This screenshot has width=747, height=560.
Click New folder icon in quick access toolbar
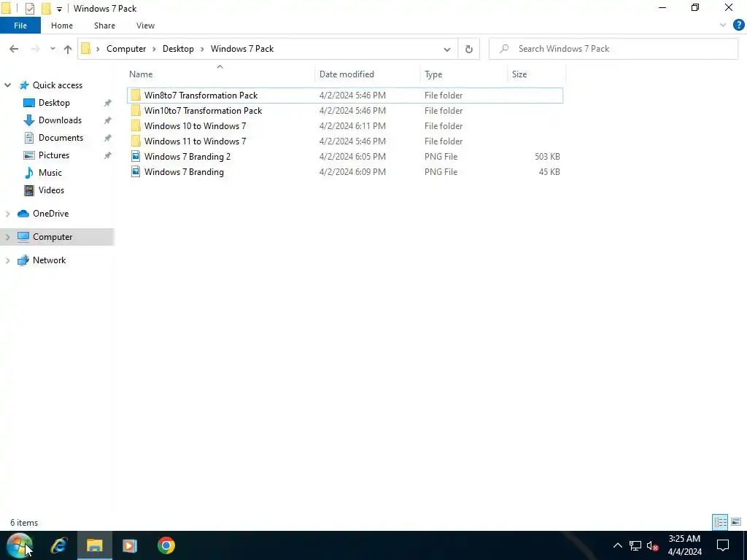[x=46, y=9]
